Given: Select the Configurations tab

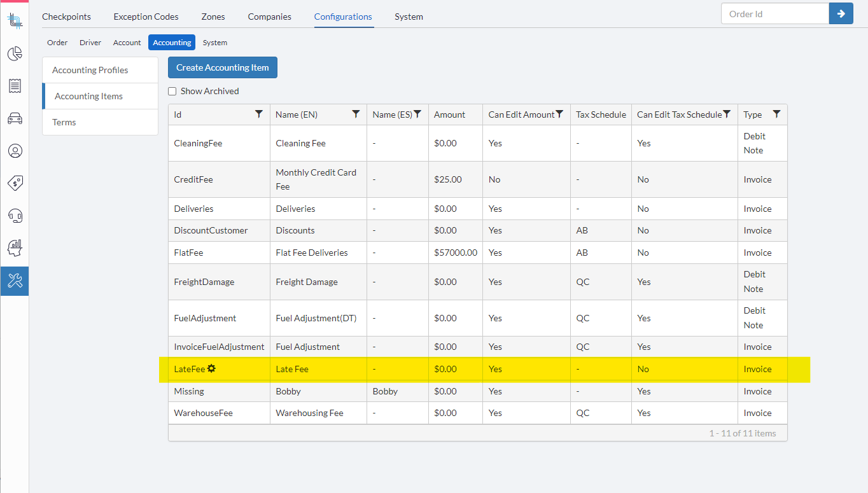Looking at the screenshot, I should [x=343, y=17].
